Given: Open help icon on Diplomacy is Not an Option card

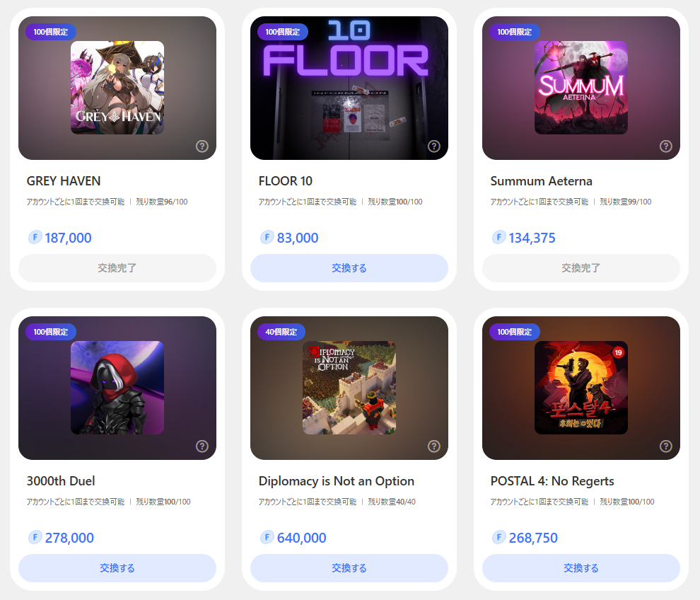Looking at the screenshot, I should (434, 446).
